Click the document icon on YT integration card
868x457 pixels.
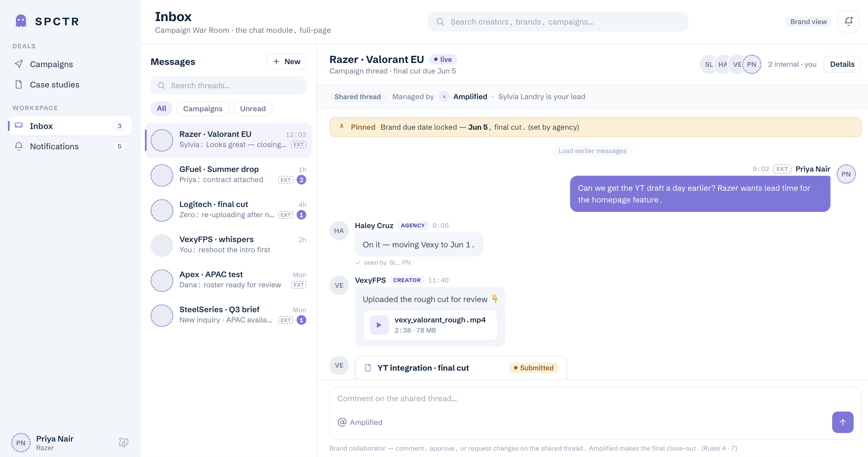tap(368, 368)
